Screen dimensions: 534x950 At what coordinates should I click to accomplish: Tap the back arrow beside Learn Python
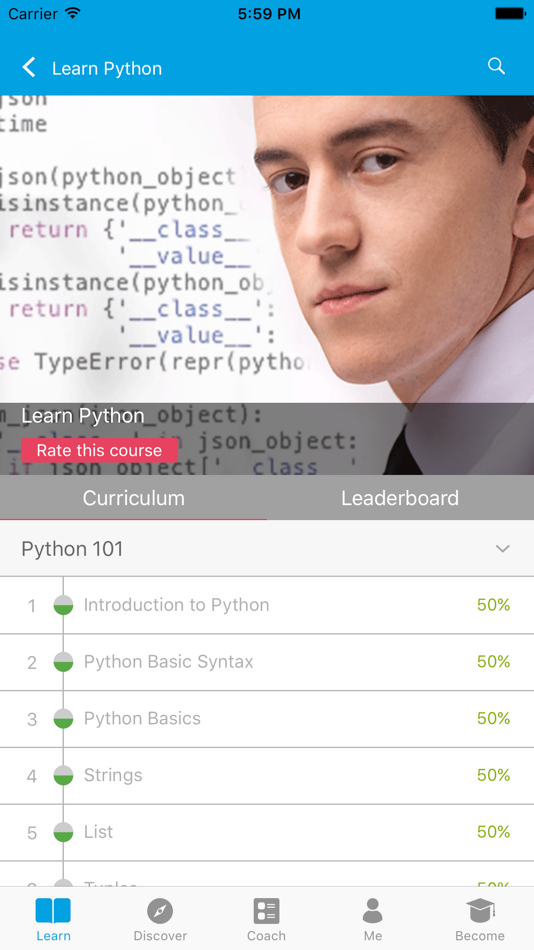pyautogui.click(x=28, y=67)
